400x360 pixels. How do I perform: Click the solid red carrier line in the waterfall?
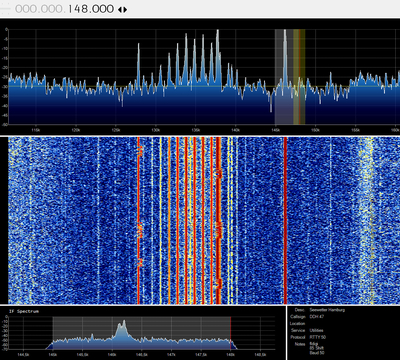[285, 220]
